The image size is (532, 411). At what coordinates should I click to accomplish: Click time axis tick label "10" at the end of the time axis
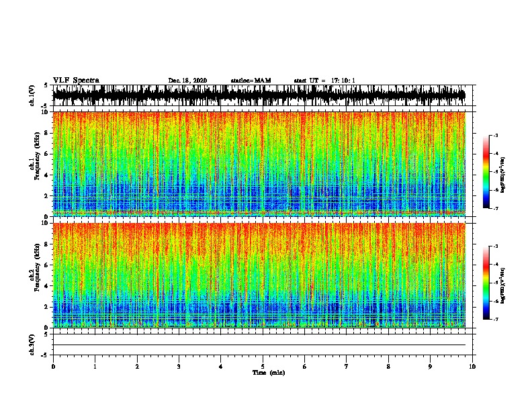[x=472, y=367]
